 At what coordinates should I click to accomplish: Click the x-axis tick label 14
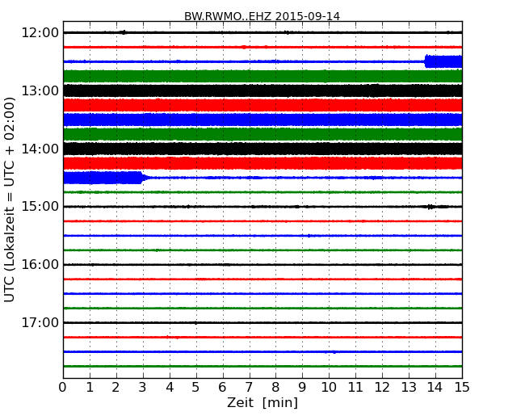435,388
